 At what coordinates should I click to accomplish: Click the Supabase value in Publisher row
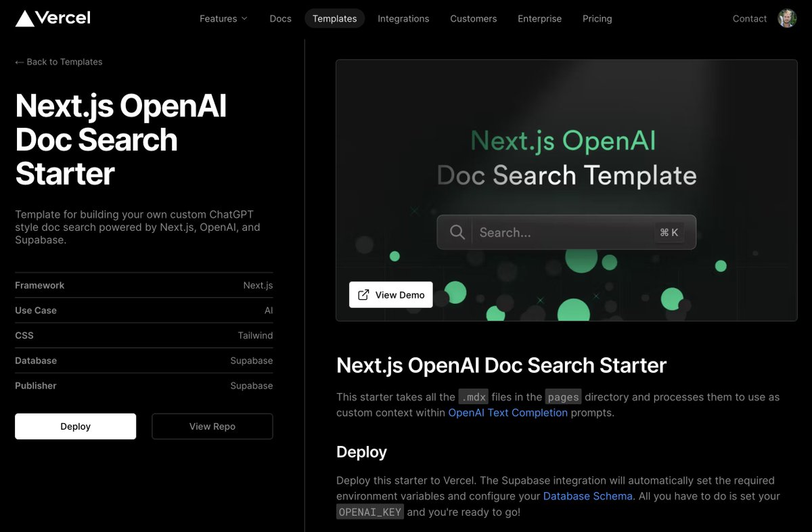point(252,385)
